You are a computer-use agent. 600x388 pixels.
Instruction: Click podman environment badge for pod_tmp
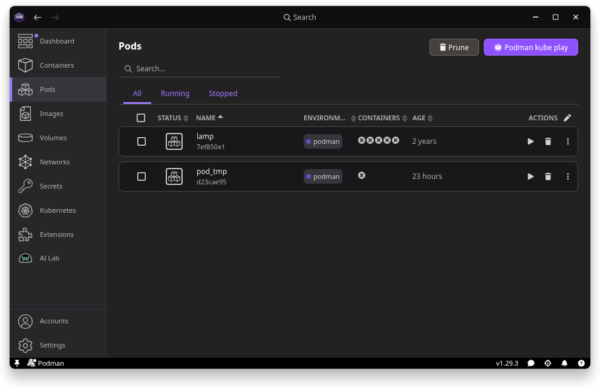(x=323, y=176)
